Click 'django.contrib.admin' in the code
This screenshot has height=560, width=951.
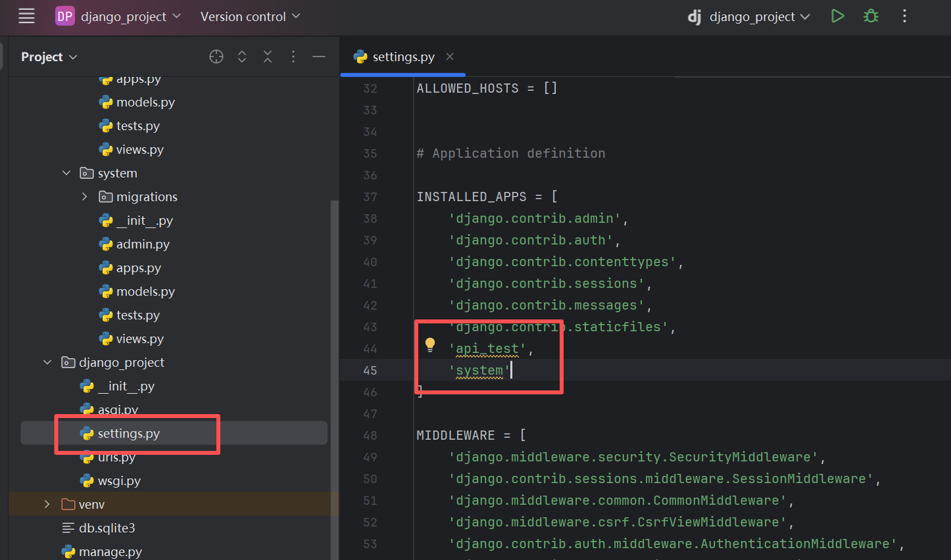click(535, 218)
